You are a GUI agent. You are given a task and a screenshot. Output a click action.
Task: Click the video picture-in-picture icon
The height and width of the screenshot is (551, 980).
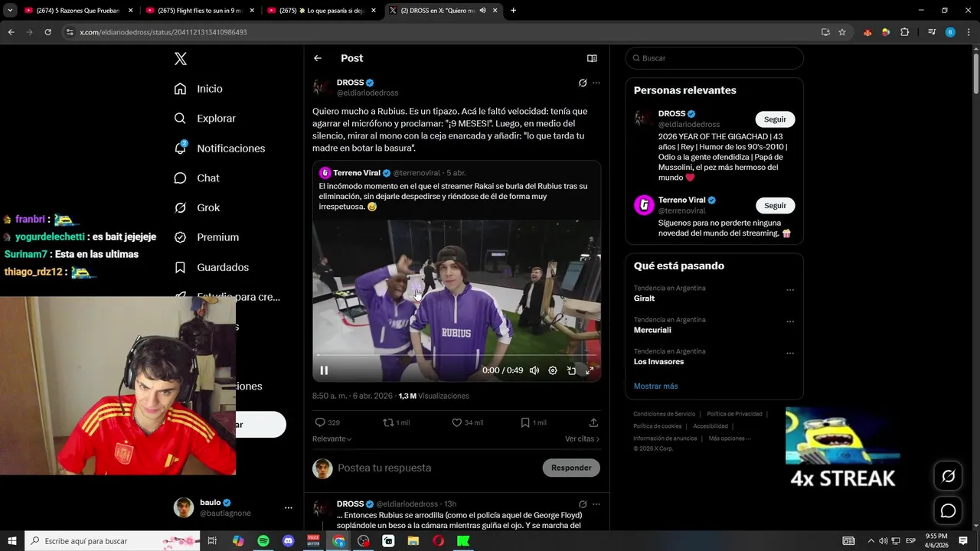point(571,370)
